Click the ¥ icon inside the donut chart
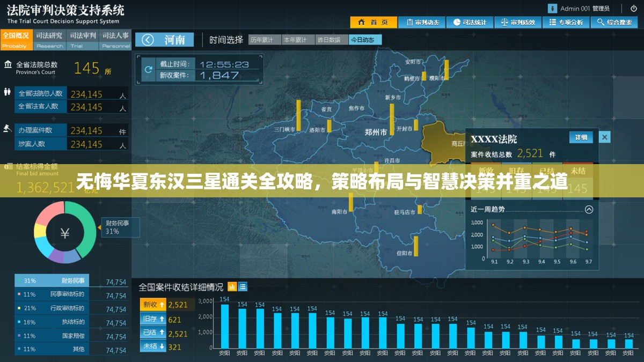Screen dimensions: 644x362 (x=65, y=232)
